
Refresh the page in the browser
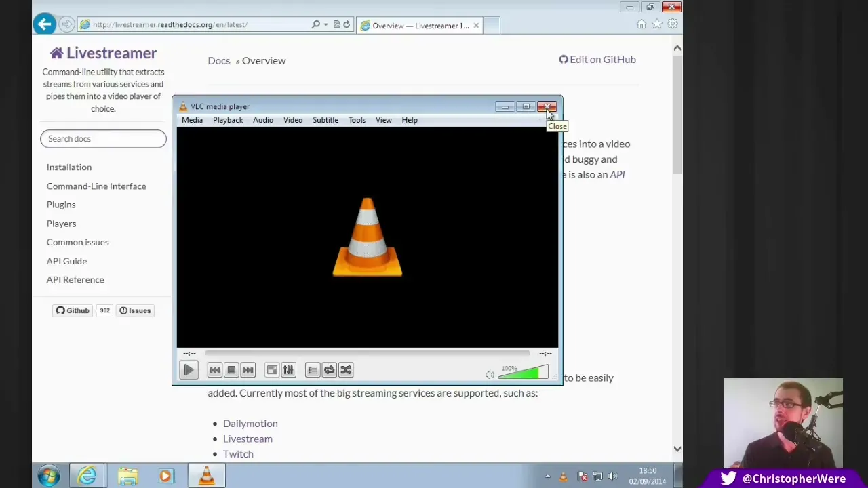point(347,24)
